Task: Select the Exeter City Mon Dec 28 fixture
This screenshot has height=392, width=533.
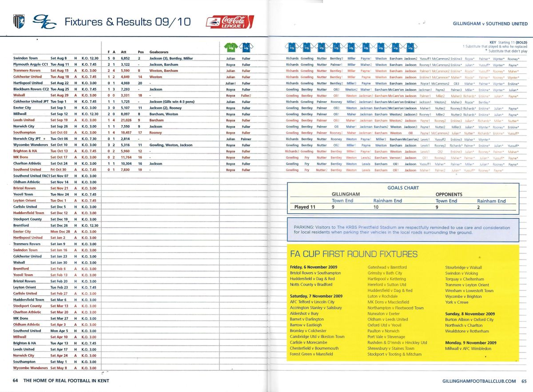Action: (x=56, y=231)
